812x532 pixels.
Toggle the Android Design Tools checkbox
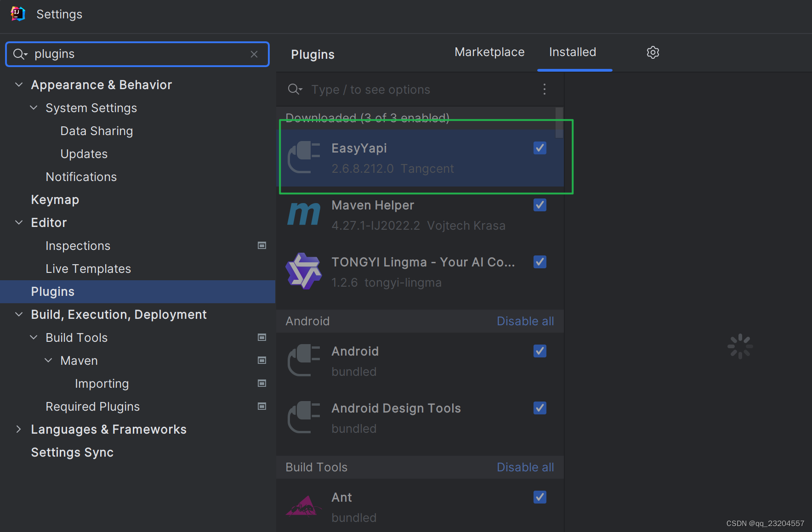click(x=540, y=408)
